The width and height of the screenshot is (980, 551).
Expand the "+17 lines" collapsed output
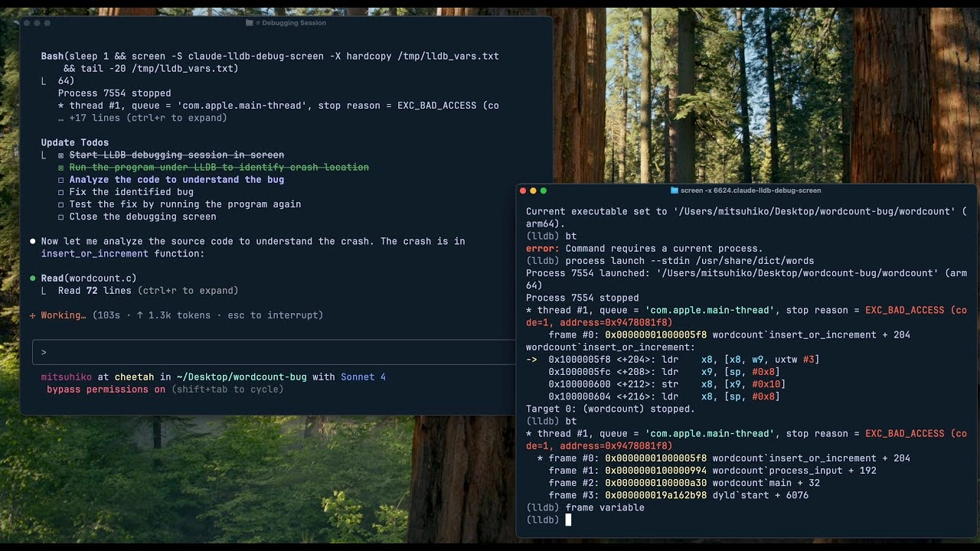[x=142, y=118]
